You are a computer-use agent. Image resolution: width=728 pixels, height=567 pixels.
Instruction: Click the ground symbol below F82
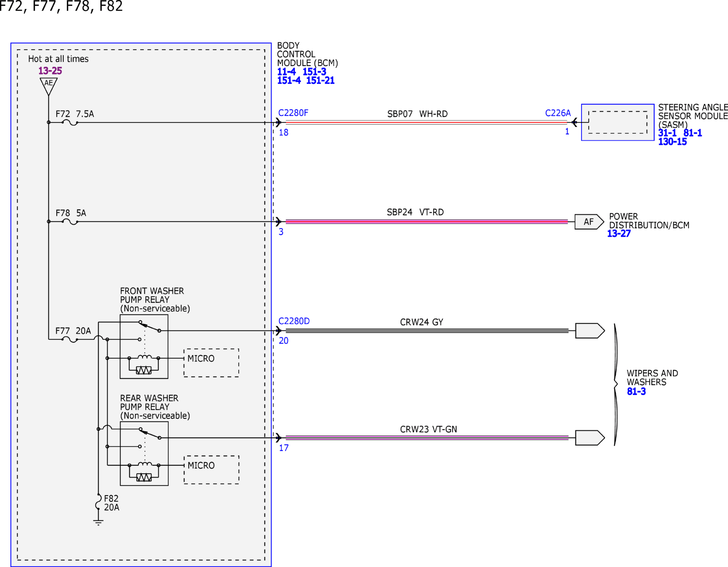click(x=98, y=522)
